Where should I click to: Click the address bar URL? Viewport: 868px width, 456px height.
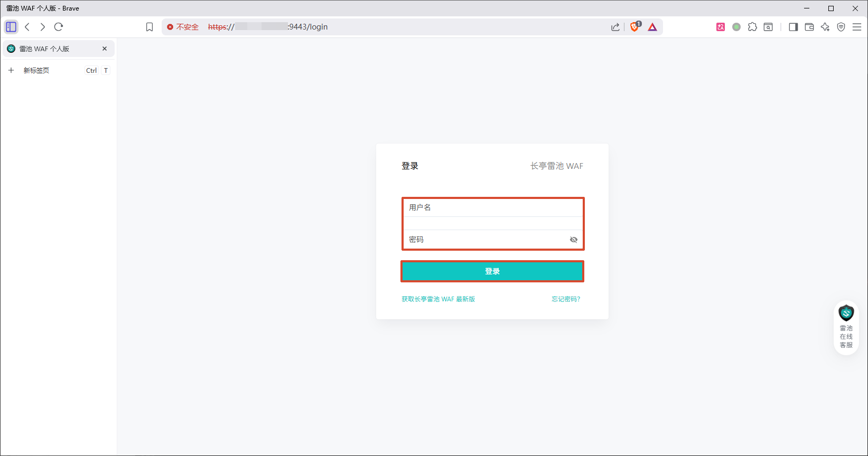click(x=268, y=27)
